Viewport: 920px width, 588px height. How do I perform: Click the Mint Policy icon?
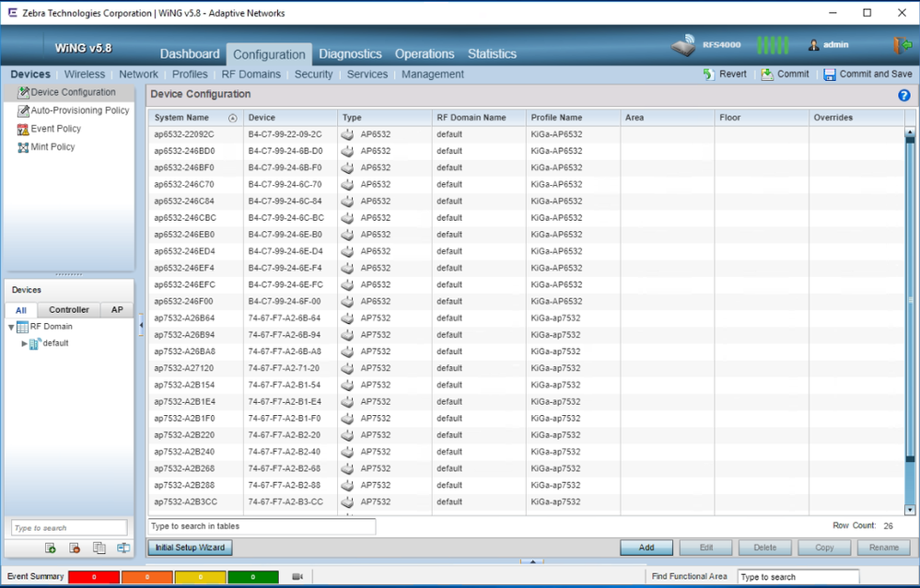click(23, 147)
